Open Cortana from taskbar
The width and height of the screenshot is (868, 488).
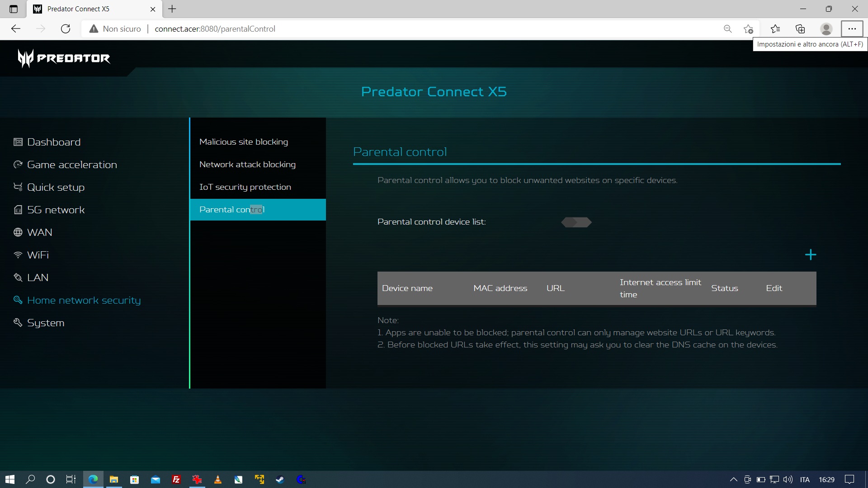[x=51, y=479]
